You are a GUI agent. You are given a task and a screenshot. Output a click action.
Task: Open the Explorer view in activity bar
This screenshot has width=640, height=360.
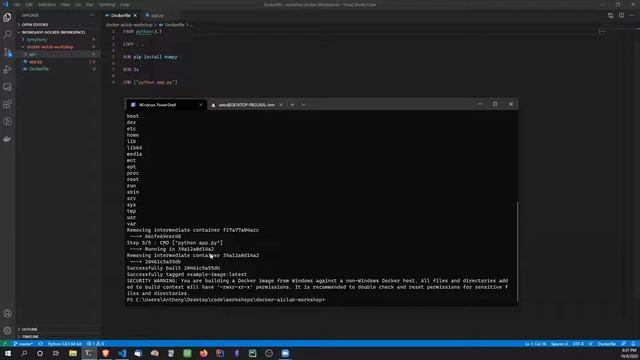[x=7, y=18]
